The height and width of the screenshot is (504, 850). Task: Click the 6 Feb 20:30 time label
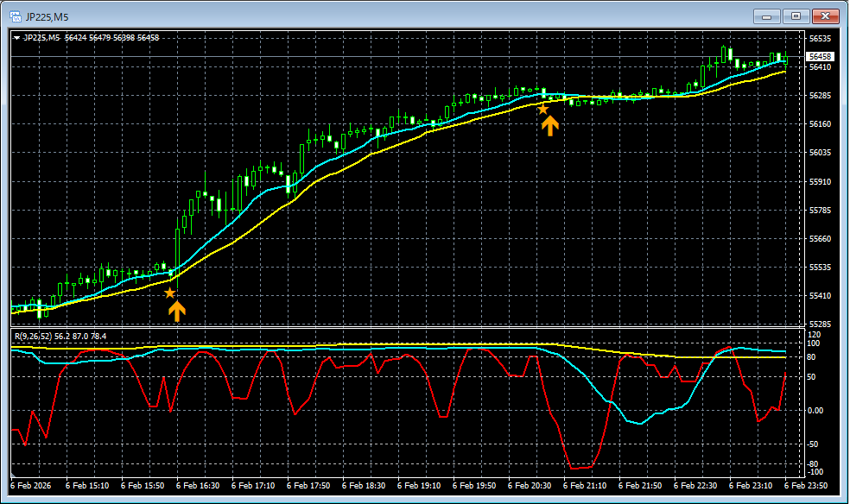pos(529,486)
